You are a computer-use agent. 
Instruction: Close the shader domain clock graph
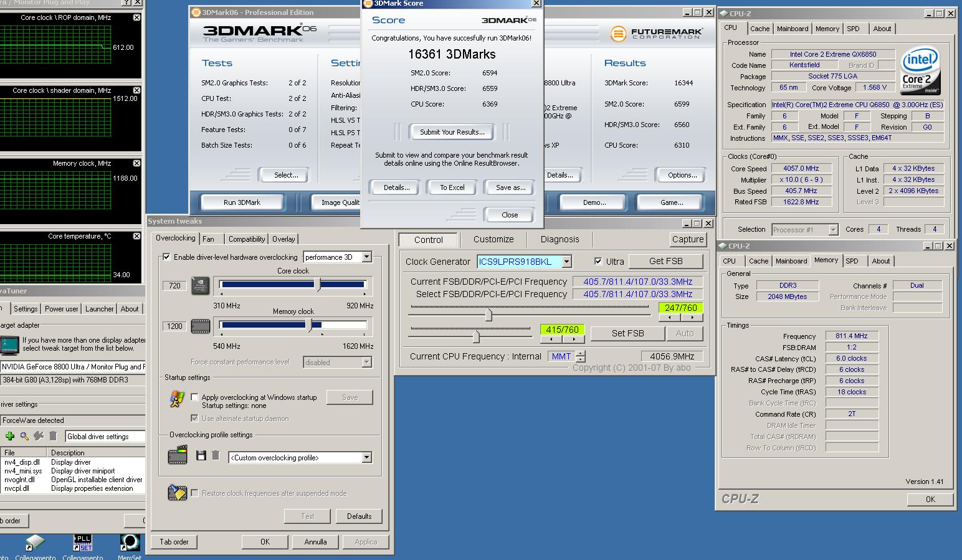(136, 90)
